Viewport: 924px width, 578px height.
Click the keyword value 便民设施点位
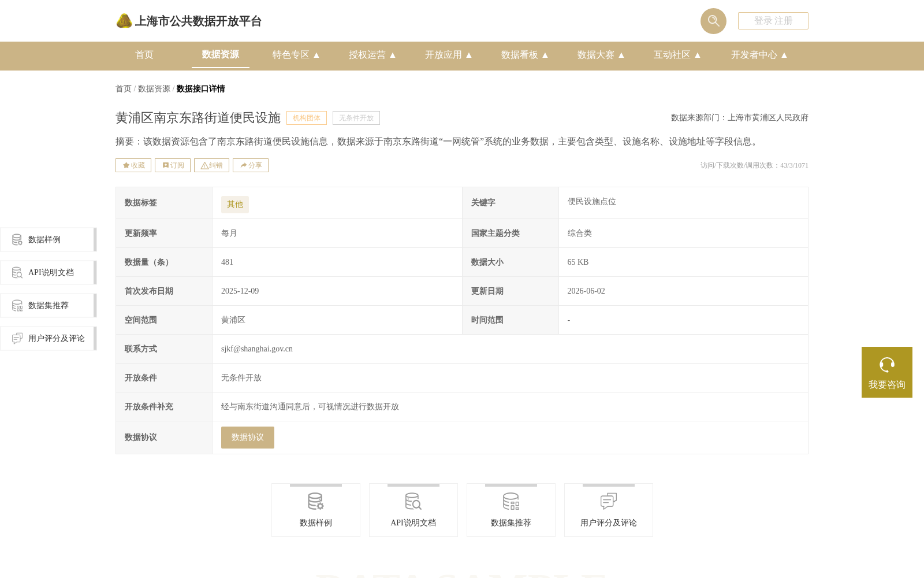pyautogui.click(x=592, y=202)
